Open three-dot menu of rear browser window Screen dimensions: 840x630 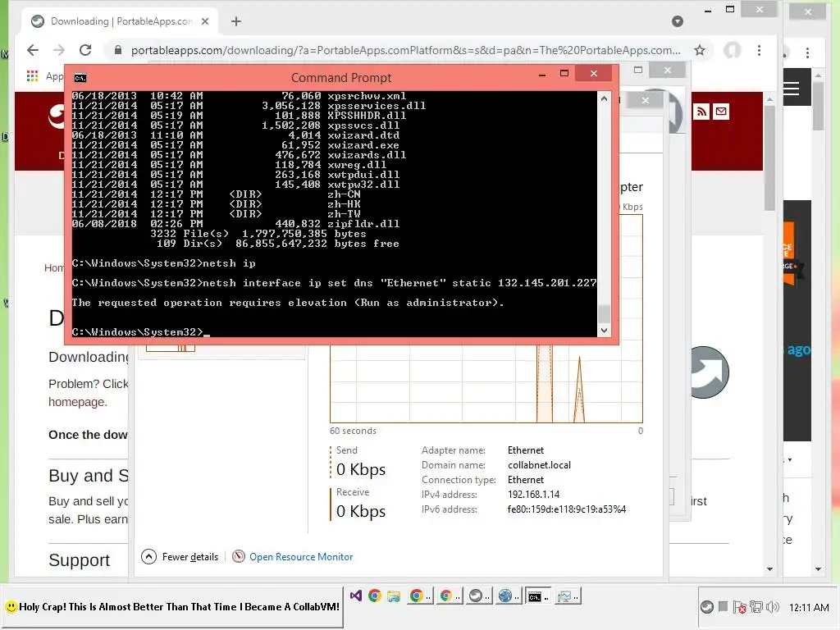point(807,52)
